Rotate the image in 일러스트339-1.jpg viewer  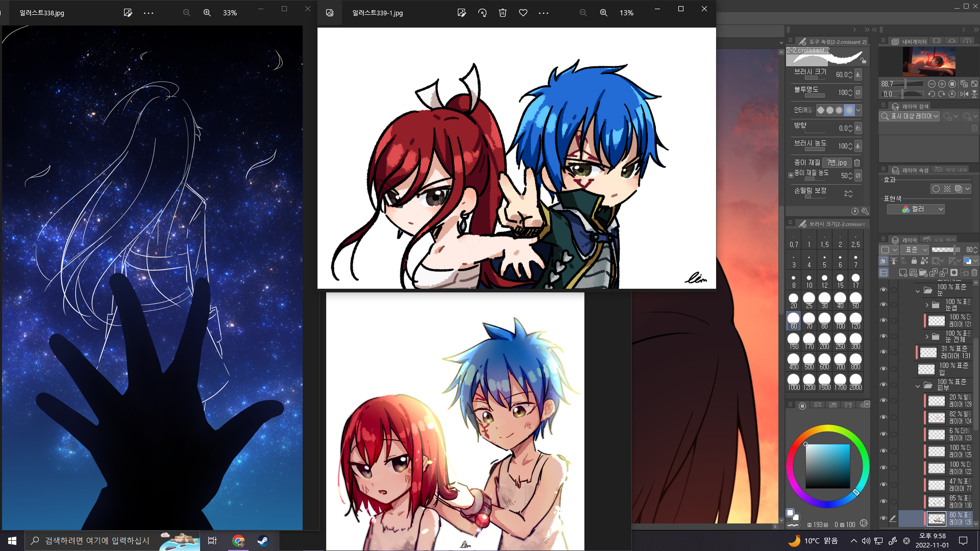pyautogui.click(x=482, y=13)
